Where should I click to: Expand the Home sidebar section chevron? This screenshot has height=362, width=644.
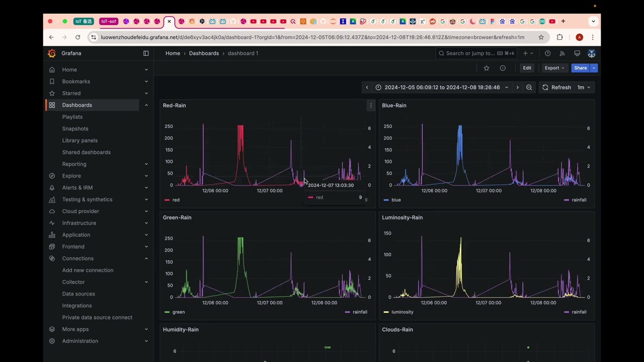[146, 70]
